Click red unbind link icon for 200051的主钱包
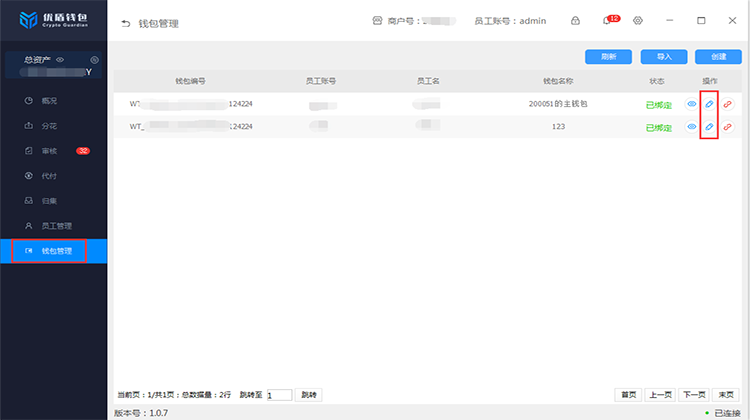Image resolution: width=750 pixels, height=420 pixels. tap(727, 103)
